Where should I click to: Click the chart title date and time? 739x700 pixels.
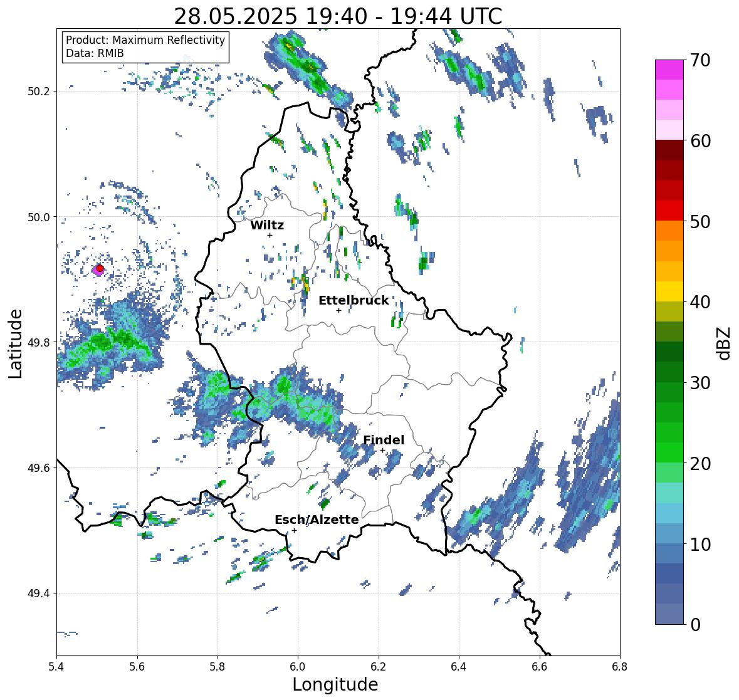click(x=338, y=16)
